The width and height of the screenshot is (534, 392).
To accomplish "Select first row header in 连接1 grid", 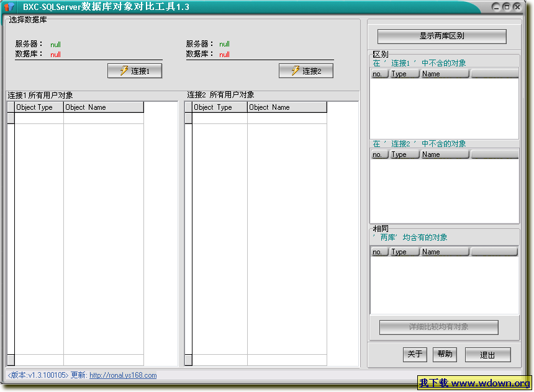I will click(x=11, y=118).
